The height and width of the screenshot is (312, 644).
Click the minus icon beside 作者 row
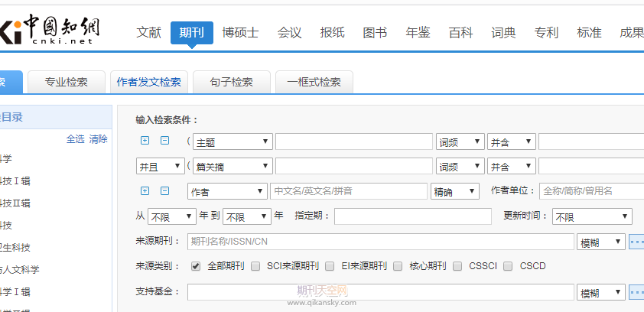coord(164,190)
